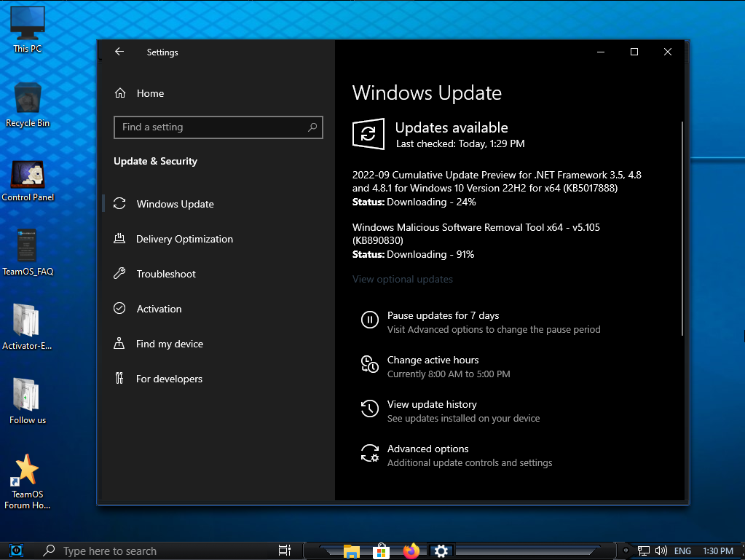Image resolution: width=745 pixels, height=560 pixels.
Task: Click the Task View taskbar icon
Action: 285,551
